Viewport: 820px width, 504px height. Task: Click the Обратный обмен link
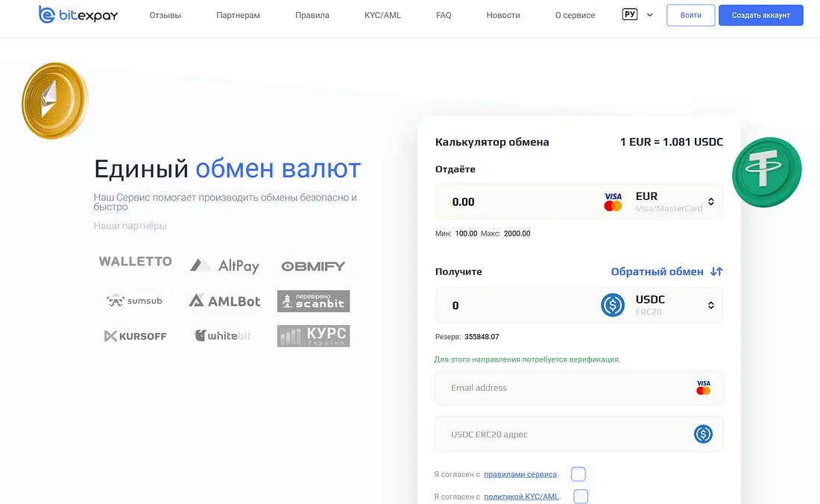pyautogui.click(x=657, y=271)
